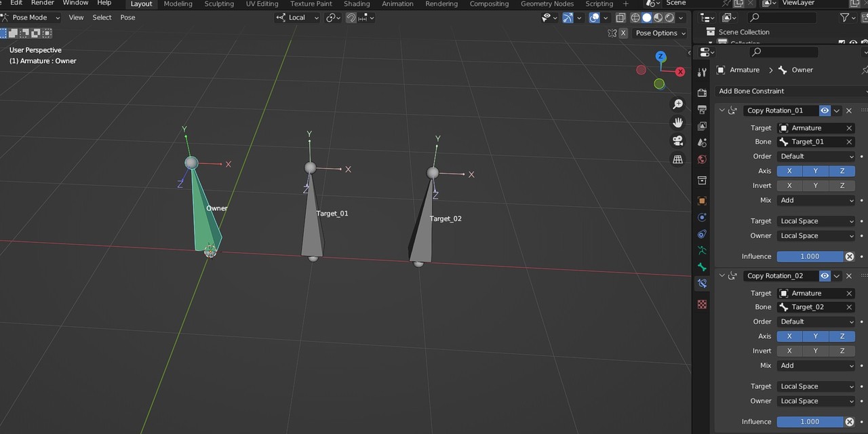The width and height of the screenshot is (868, 434).
Task: Open Order dropdown of Copy Rotation_01
Action: coord(816,156)
